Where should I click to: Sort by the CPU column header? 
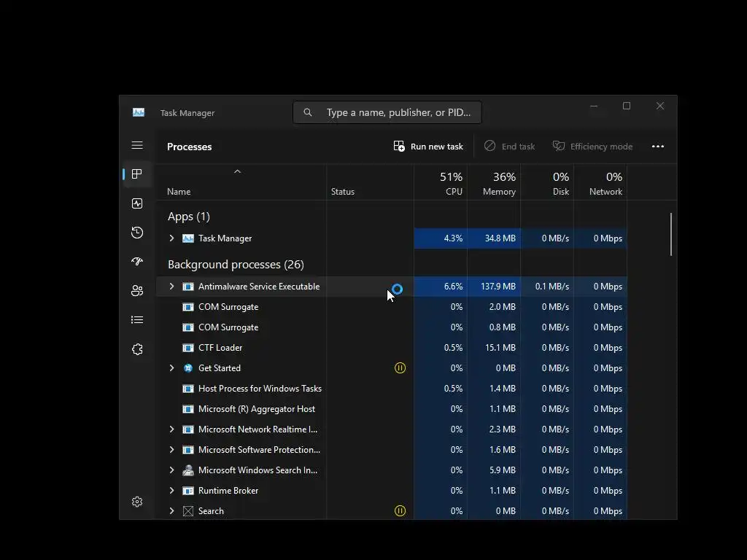point(441,182)
